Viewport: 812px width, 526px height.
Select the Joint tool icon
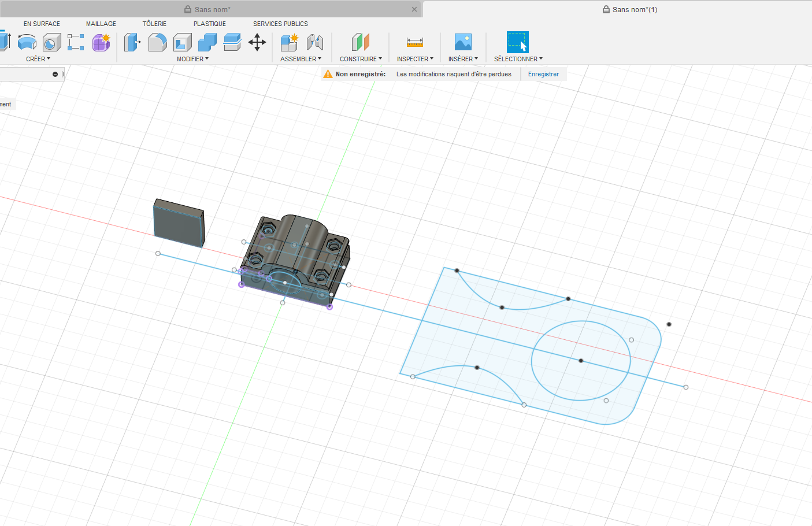(315, 42)
